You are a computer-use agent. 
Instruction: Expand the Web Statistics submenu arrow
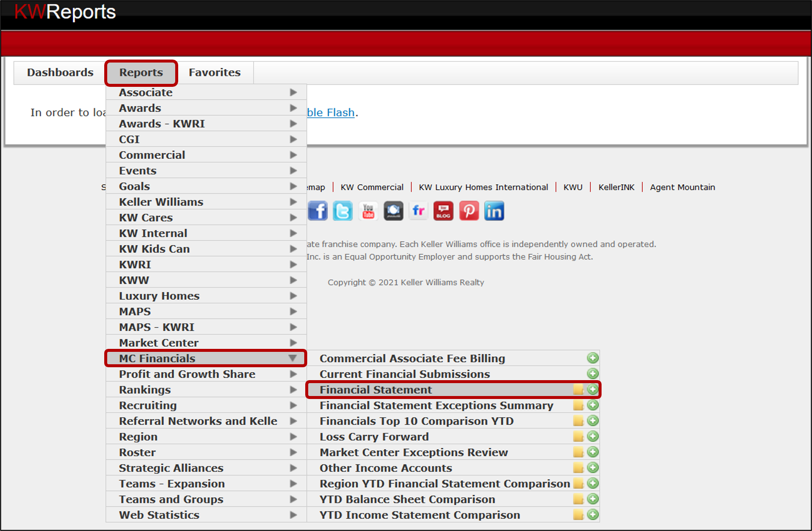point(293,515)
